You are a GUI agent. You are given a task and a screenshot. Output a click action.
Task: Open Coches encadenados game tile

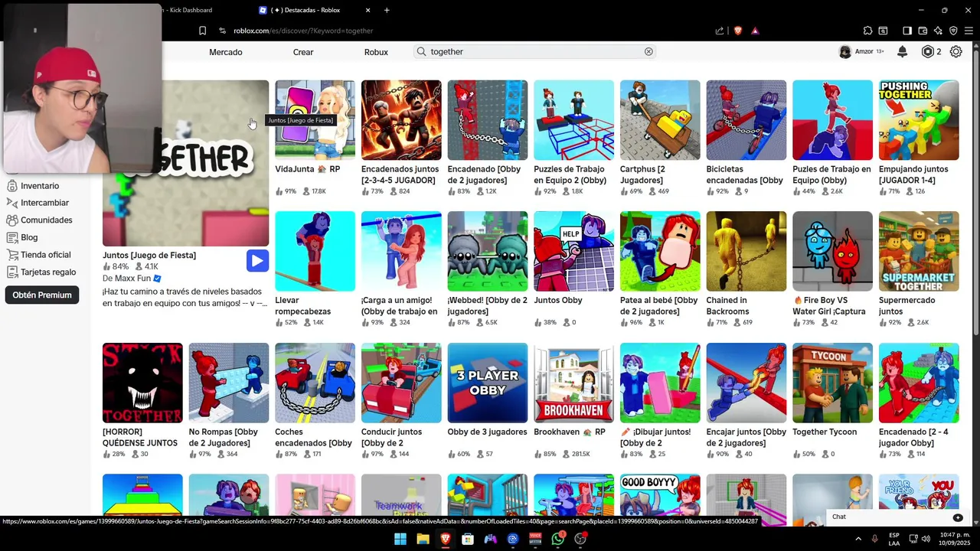(315, 401)
